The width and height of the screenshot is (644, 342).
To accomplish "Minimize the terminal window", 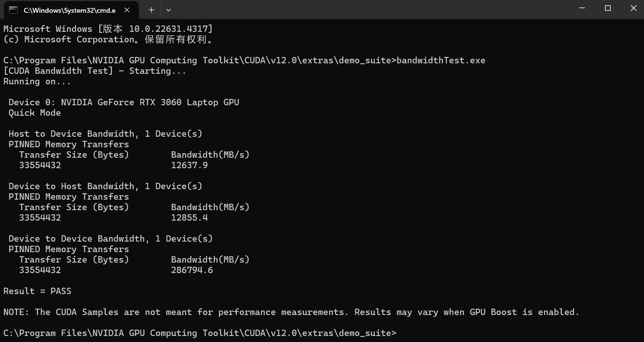I will (582, 8).
